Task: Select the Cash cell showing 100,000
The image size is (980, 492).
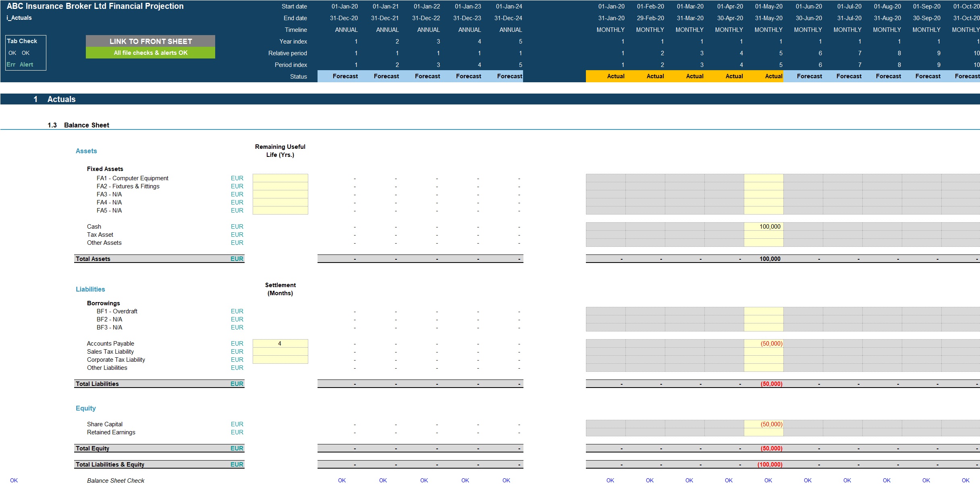Action: click(764, 227)
